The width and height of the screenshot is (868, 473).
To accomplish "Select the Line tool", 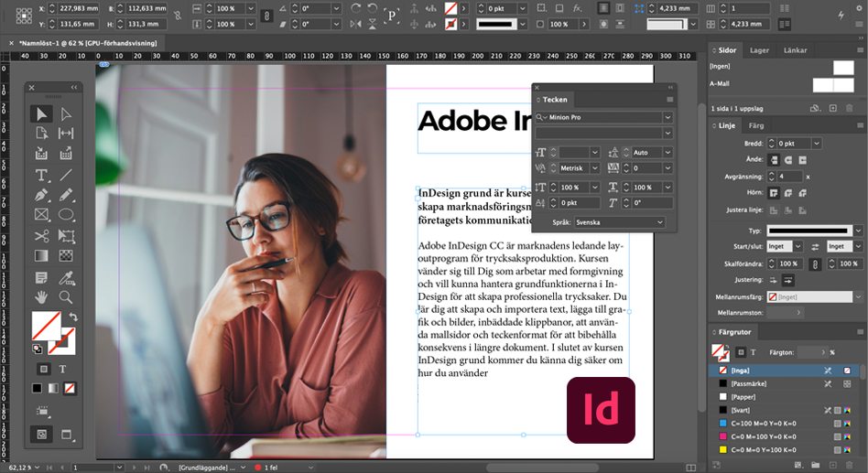I will [66, 176].
